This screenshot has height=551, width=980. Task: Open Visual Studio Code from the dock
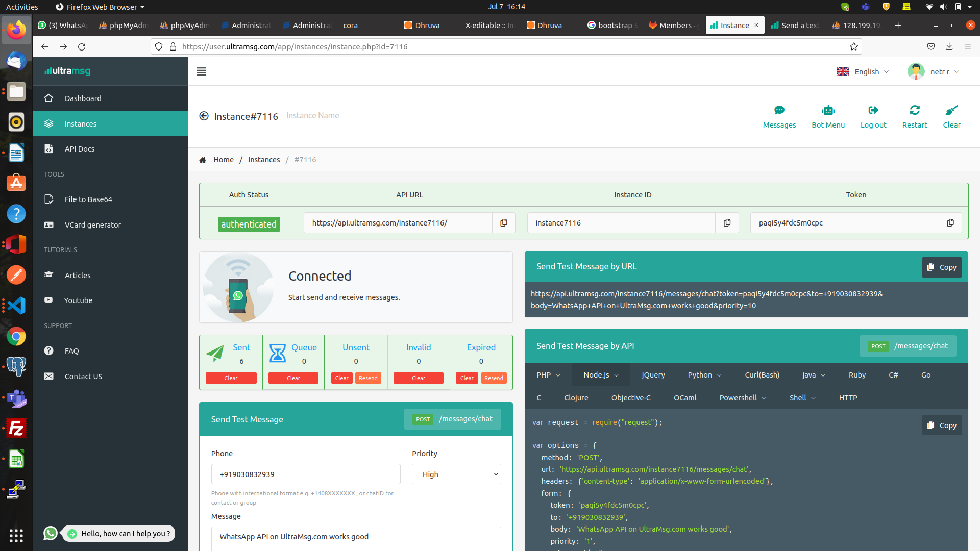pos(16,306)
